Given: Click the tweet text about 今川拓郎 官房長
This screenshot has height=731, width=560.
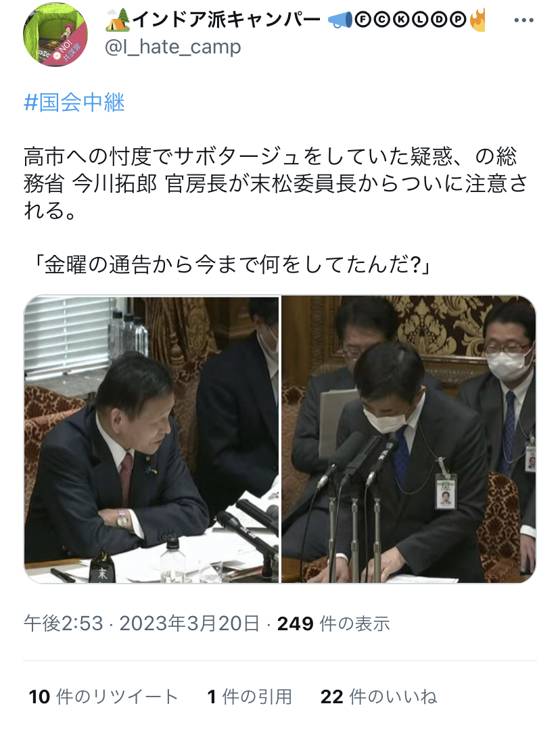Looking at the screenshot, I should [275, 183].
